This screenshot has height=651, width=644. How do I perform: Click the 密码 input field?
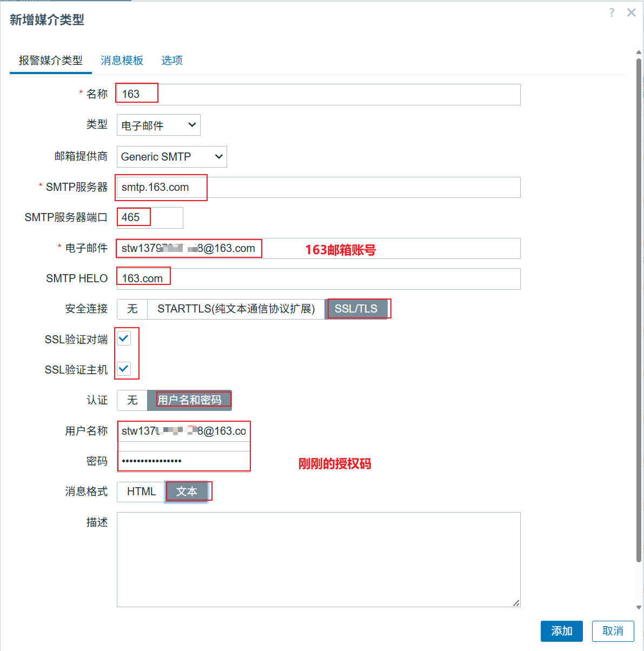(x=183, y=461)
